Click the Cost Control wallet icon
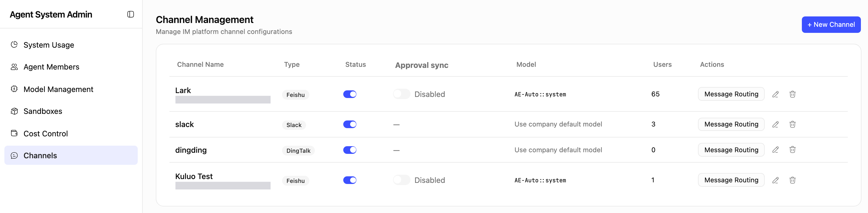Image resolution: width=868 pixels, height=213 pixels. click(14, 133)
